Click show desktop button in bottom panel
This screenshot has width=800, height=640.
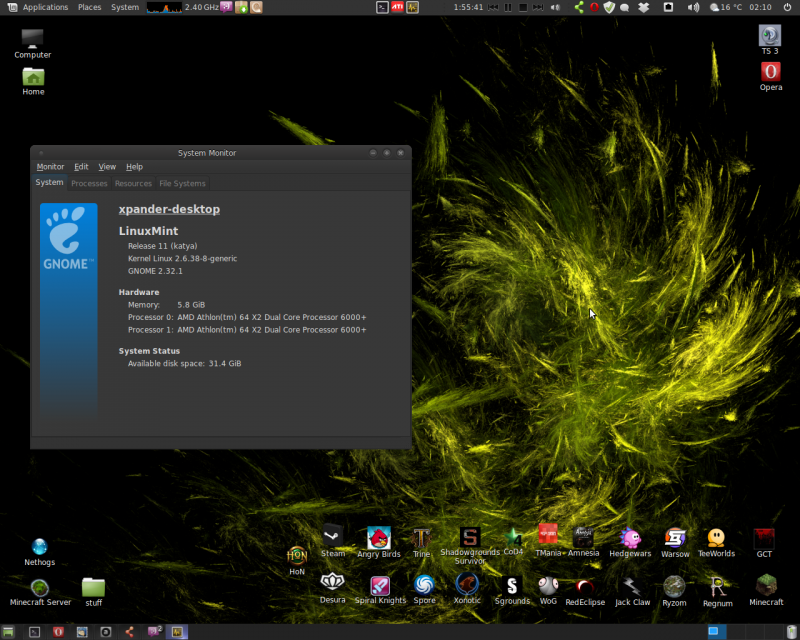8,632
